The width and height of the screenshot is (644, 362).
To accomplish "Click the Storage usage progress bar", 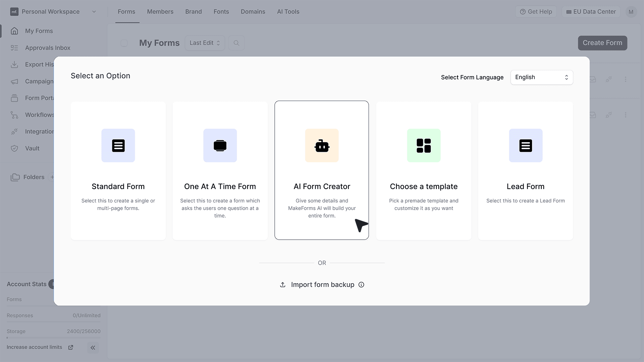I will coord(54,338).
